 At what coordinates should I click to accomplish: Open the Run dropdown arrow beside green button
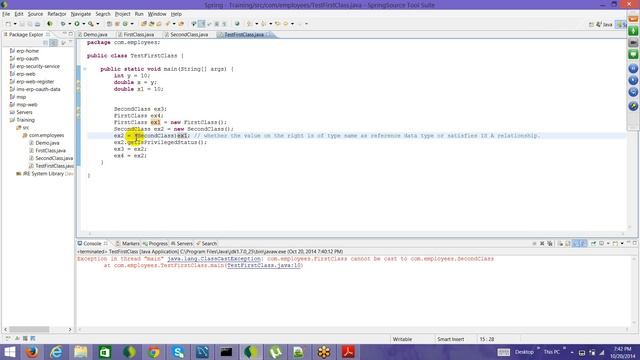tap(84, 24)
